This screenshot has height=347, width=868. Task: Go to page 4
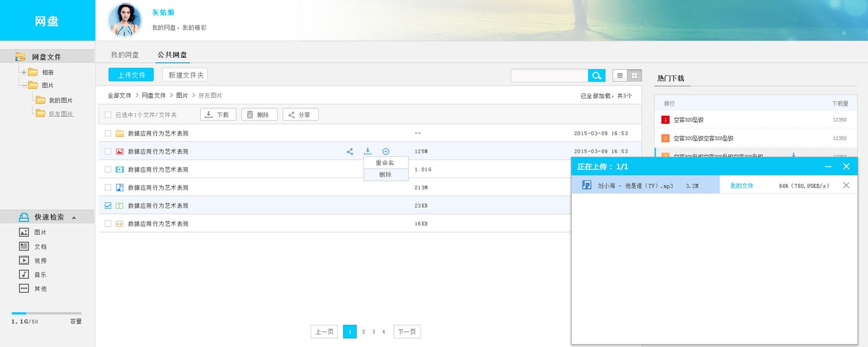[x=383, y=332]
